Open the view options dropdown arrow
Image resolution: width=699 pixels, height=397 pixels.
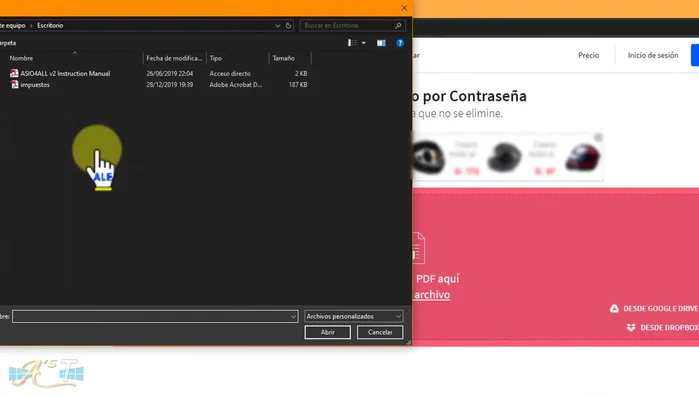(364, 43)
